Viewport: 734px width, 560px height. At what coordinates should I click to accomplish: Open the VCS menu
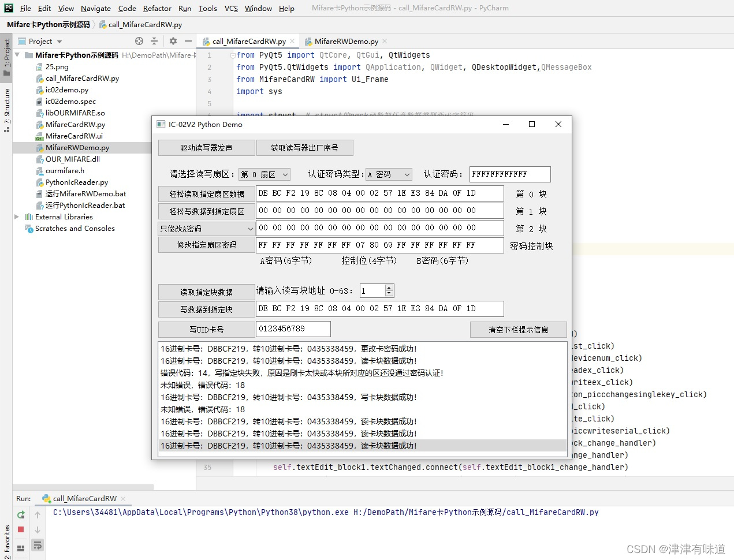(x=231, y=8)
